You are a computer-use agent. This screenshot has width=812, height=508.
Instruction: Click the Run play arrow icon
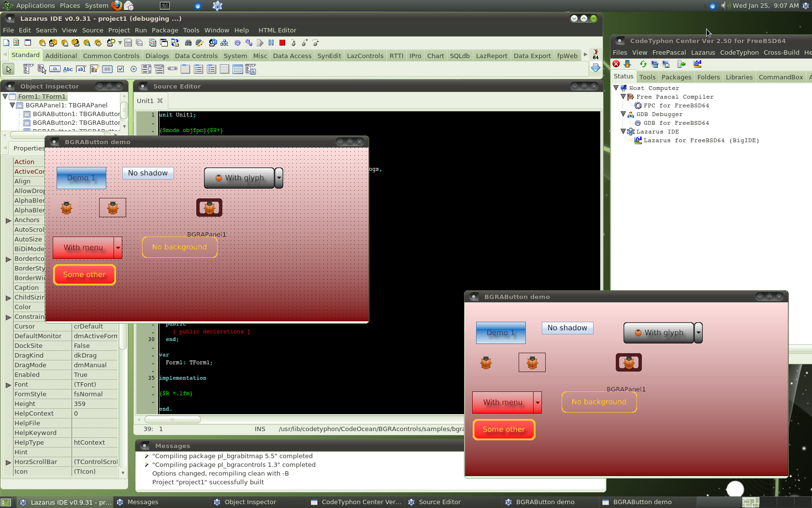click(260, 43)
